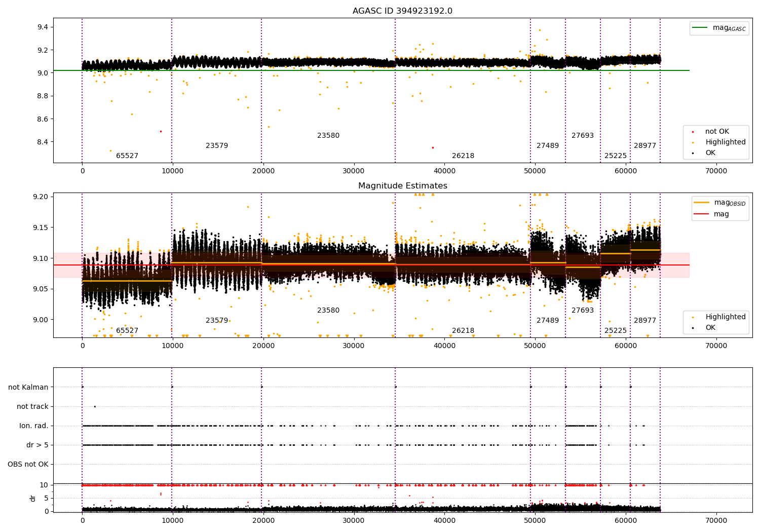
Task: Click the title 'AGASC ID 394923192.0'
Action: 402,11
